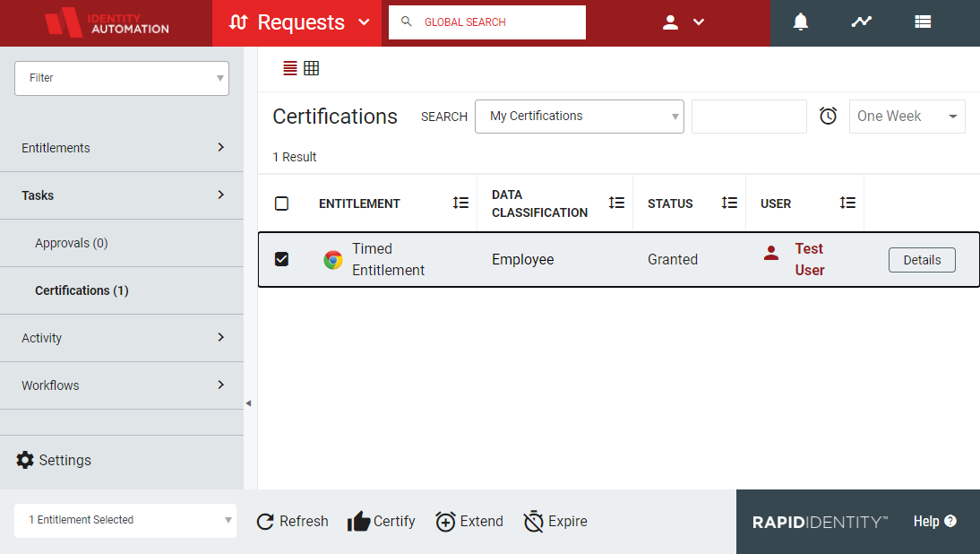Expire the selected entitlement
The width and height of the screenshot is (980, 554).
click(x=555, y=522)
